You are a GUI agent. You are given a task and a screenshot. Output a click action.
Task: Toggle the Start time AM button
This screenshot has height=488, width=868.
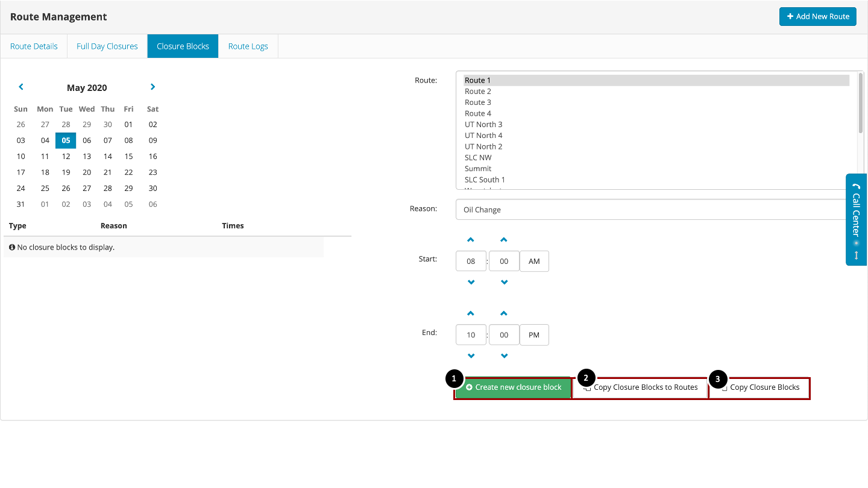click(x=534, y=261)
